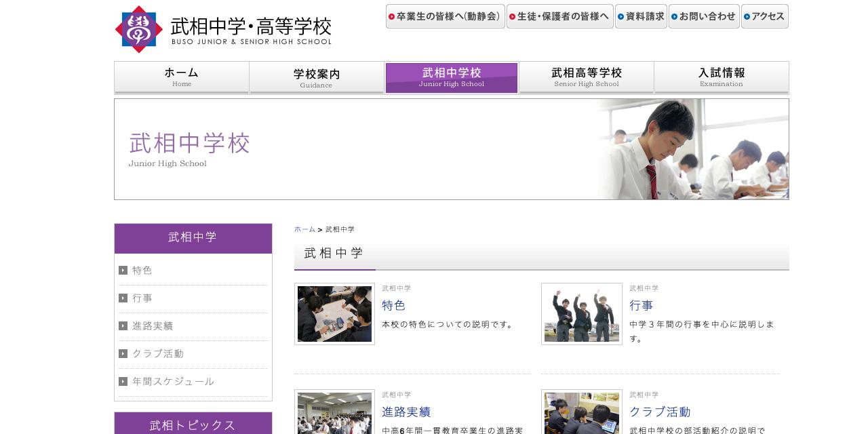868x434 pixels.
Task: Click the クラブ活動 article thumbnail image
Action: pos(581,412)
